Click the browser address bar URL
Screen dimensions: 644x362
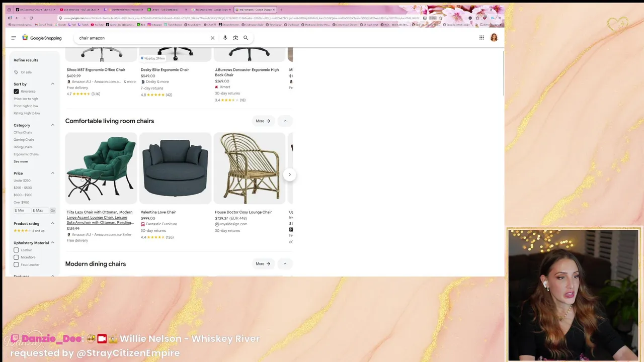pos(242,18)
